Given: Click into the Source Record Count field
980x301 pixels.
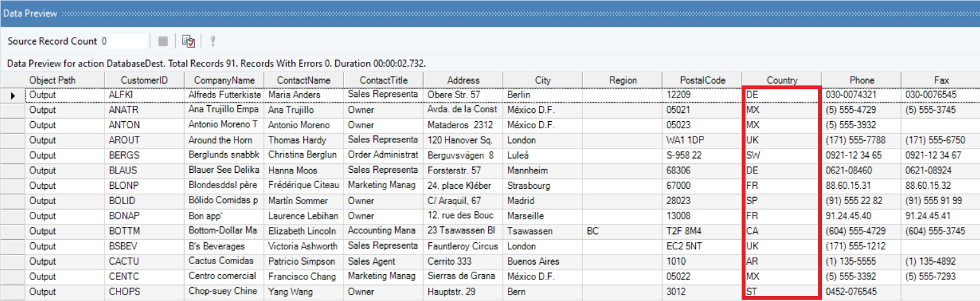Looking at the screenshot, I should (x=124, y=41).
